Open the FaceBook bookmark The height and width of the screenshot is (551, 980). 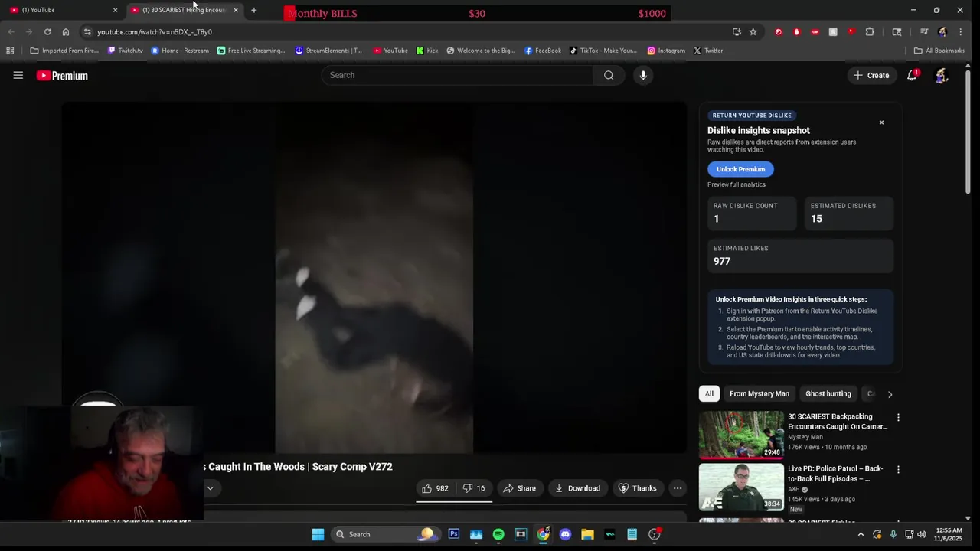click(543, 51)
